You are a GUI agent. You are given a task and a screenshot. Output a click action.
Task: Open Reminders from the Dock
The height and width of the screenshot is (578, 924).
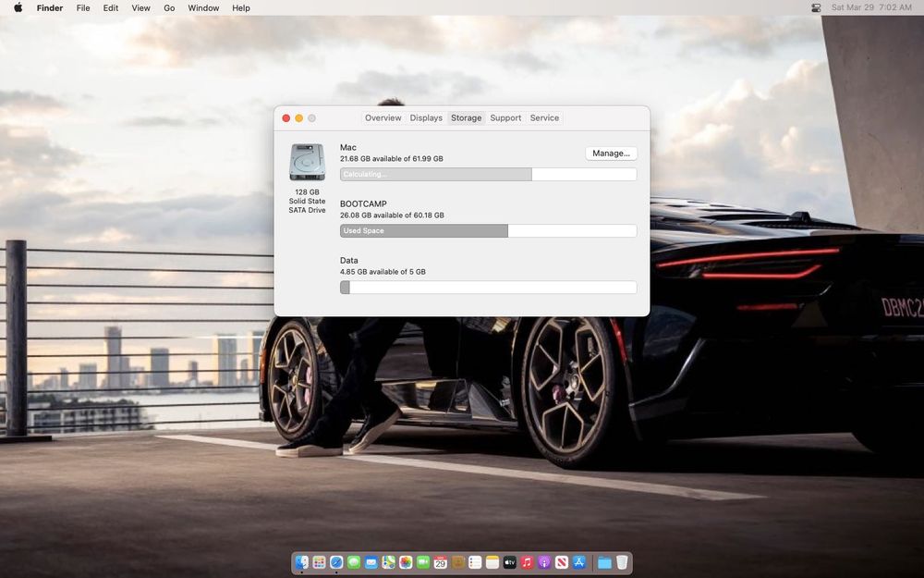[475, 562]
